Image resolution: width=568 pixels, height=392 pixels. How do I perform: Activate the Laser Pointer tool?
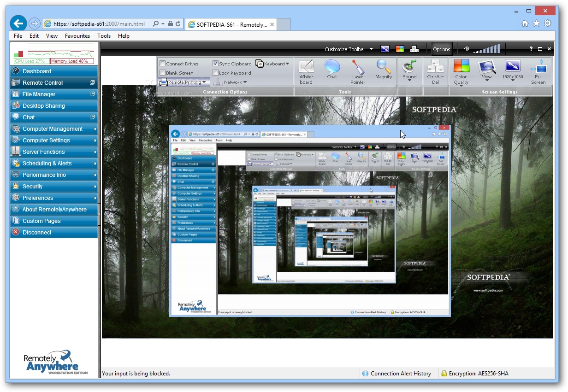coord(358,72)
